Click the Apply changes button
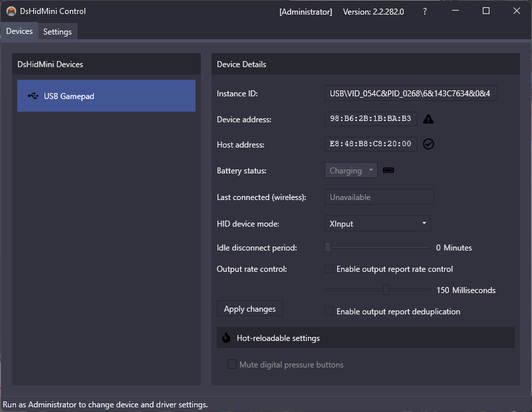532x412 pixels. tap(250, 308)
